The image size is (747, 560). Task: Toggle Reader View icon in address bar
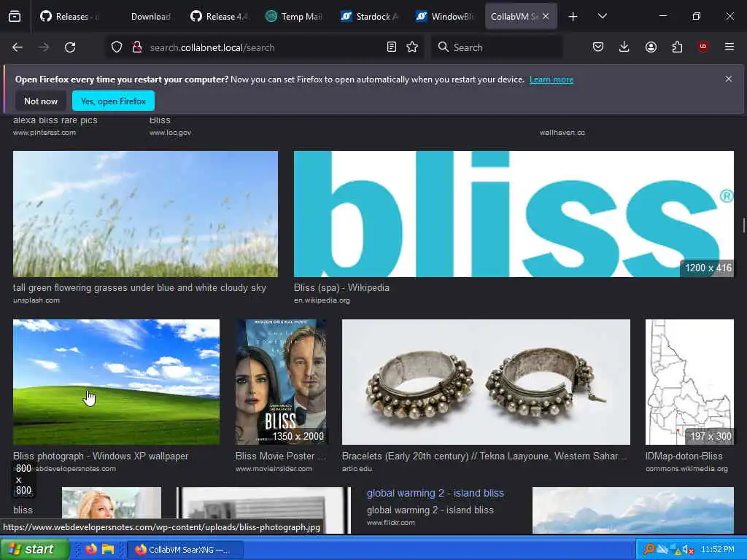[x=392, y=47]
